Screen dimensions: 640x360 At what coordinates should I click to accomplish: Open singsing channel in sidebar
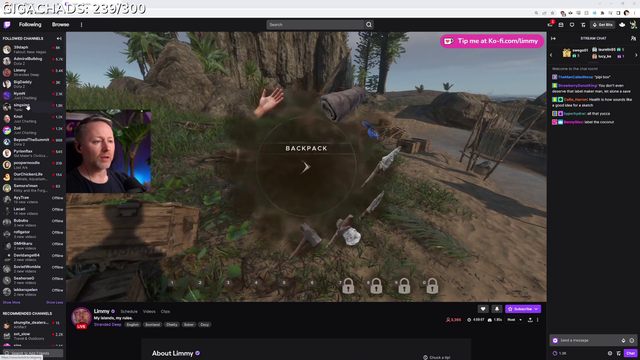click(x=33, y=107)
